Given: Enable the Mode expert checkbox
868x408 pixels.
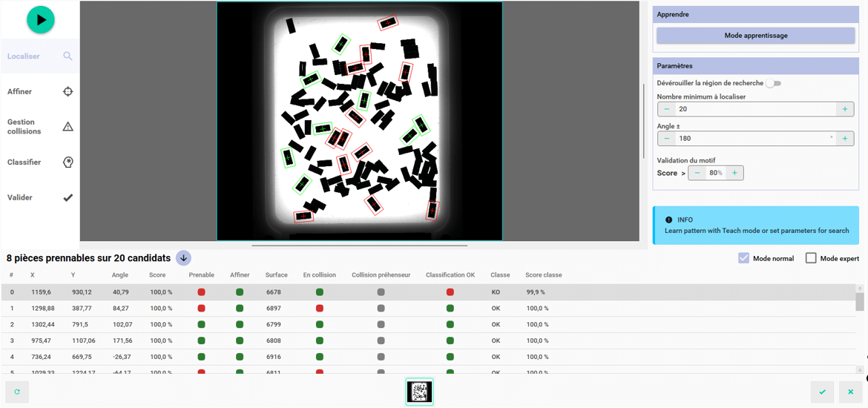Looking at the screenshot, I should [x=811, y=258].
